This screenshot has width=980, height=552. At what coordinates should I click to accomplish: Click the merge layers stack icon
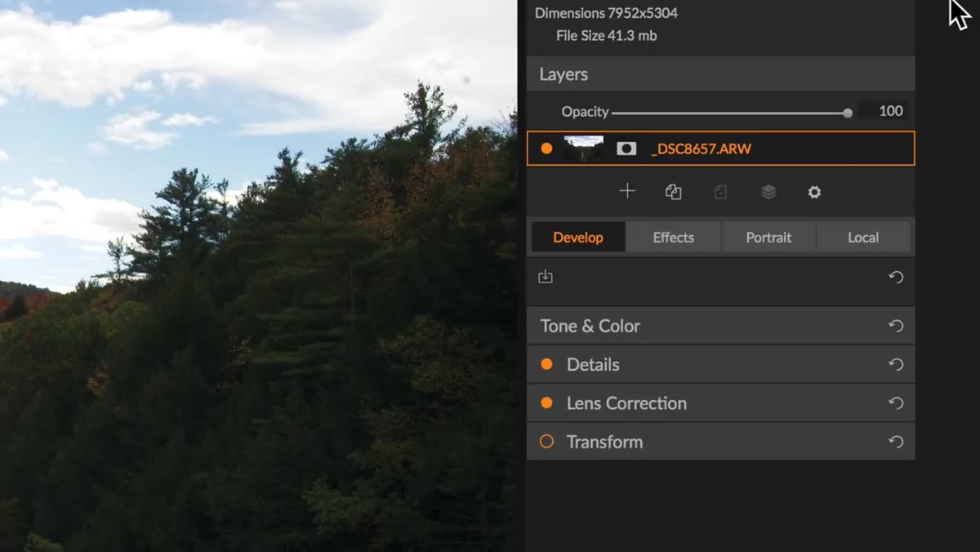coord(768,192)
